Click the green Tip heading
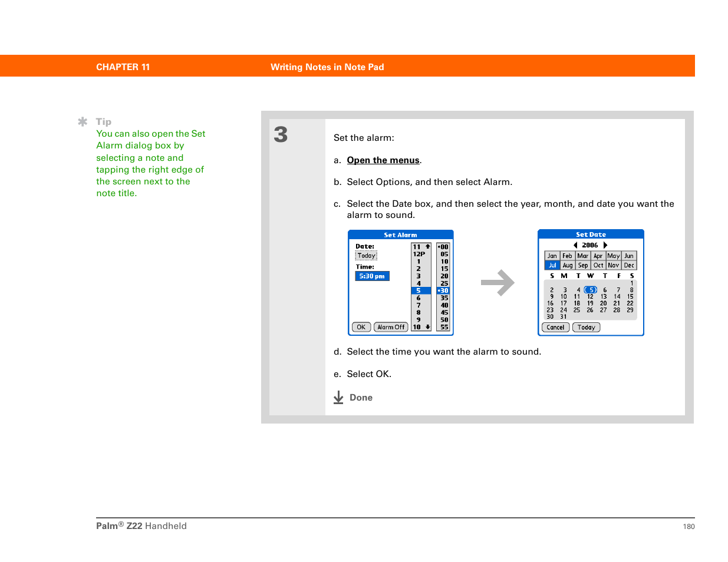This screenshot has height=562, width=728. pyautogui.click(x=104, y=122)
